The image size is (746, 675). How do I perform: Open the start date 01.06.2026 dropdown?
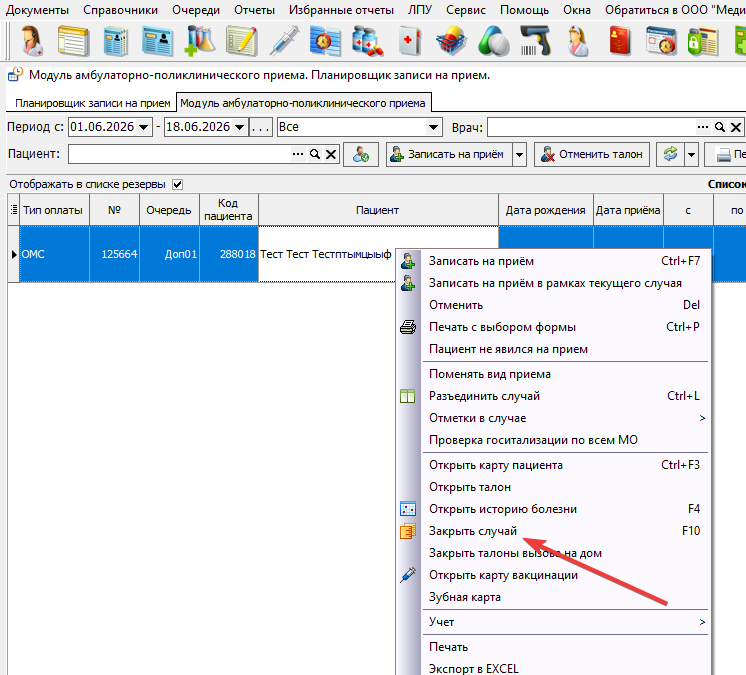tap(143, 127)
